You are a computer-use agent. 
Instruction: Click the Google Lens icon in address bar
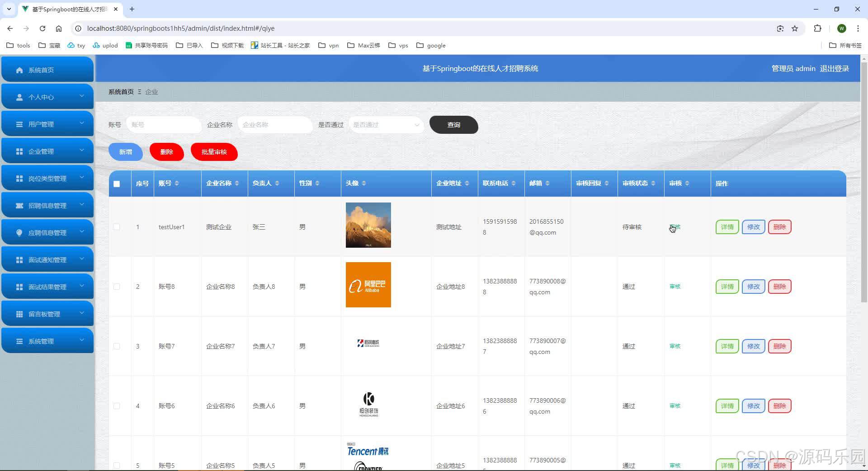click(x=780, y=28)
